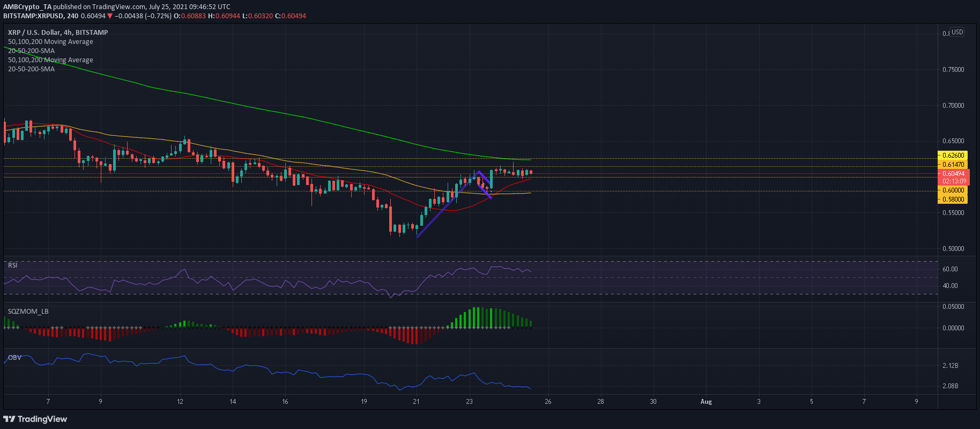980x429 pixels.
Task: Click the countdown timer 02:13:09 label
Action: 953,181
